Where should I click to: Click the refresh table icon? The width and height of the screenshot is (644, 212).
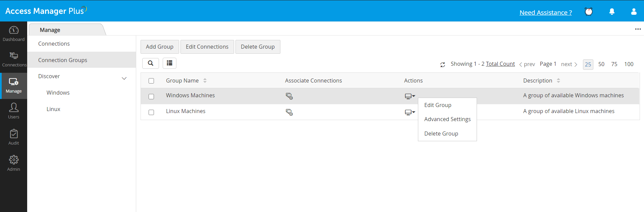(x=443, y=64)
